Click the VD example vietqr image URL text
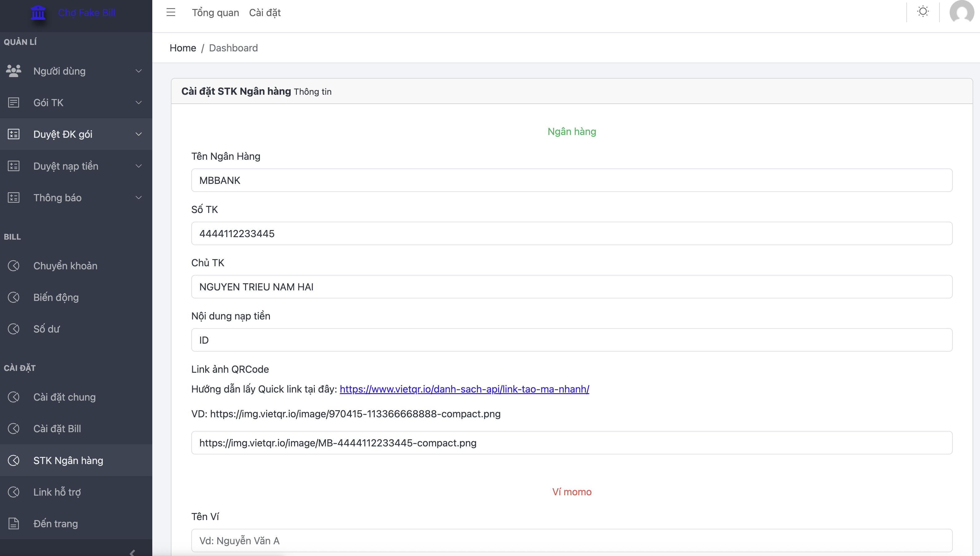This screenshot has height=556, width=980. pos(345,414)
